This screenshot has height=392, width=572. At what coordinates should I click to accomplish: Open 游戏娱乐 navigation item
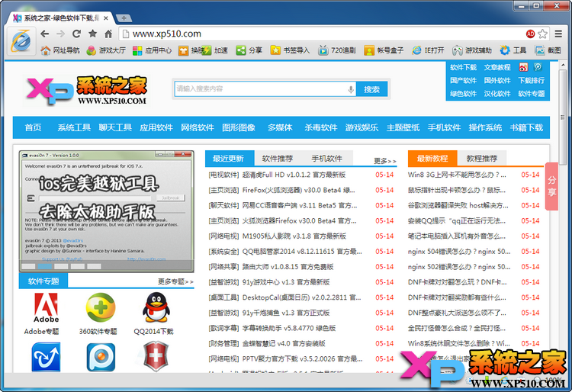pyautogui.click(x=362, y=127)
